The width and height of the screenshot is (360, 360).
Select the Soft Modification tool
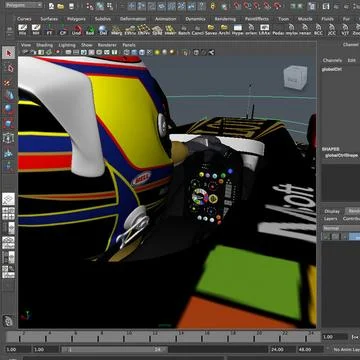[9, 152]
